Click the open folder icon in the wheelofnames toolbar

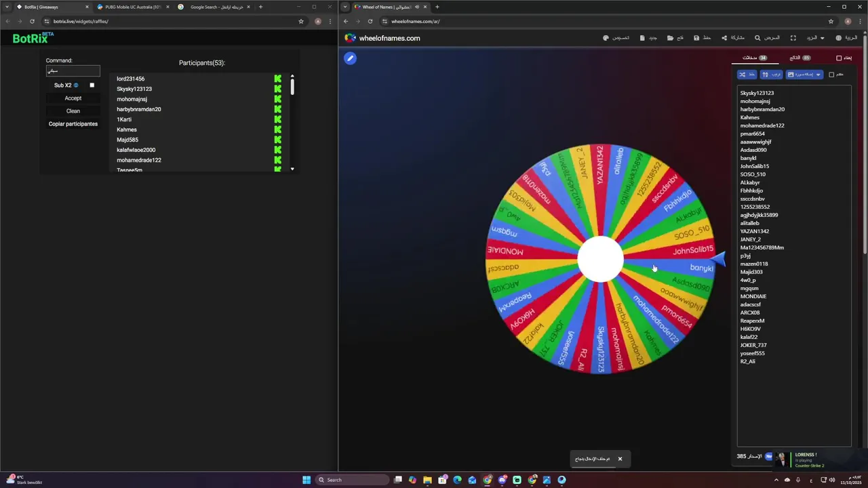point(670,38)
